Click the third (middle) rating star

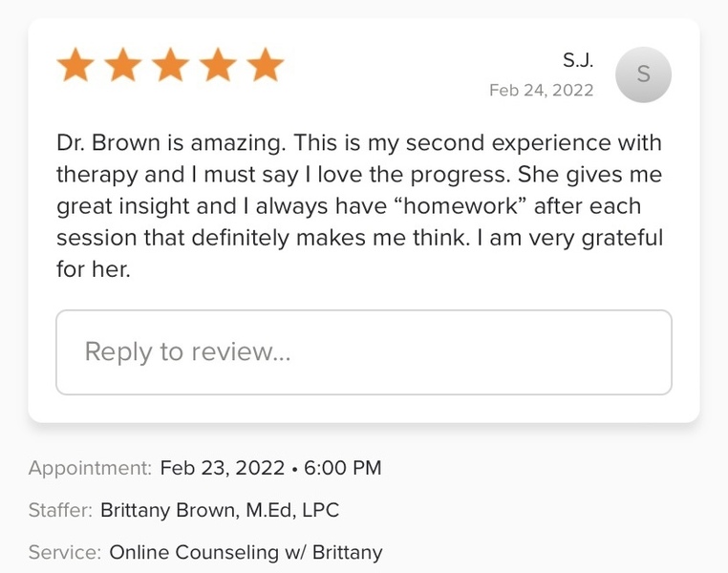click(171, 67)
